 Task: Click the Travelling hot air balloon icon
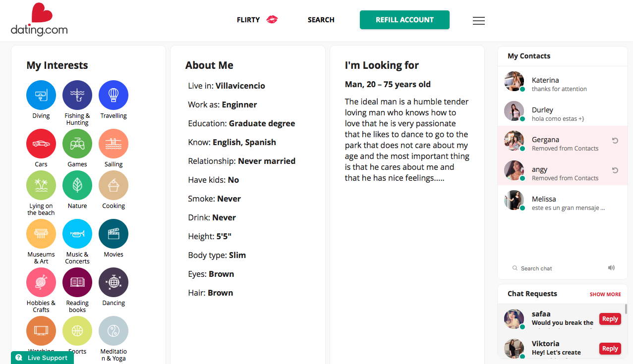(114, 95)
